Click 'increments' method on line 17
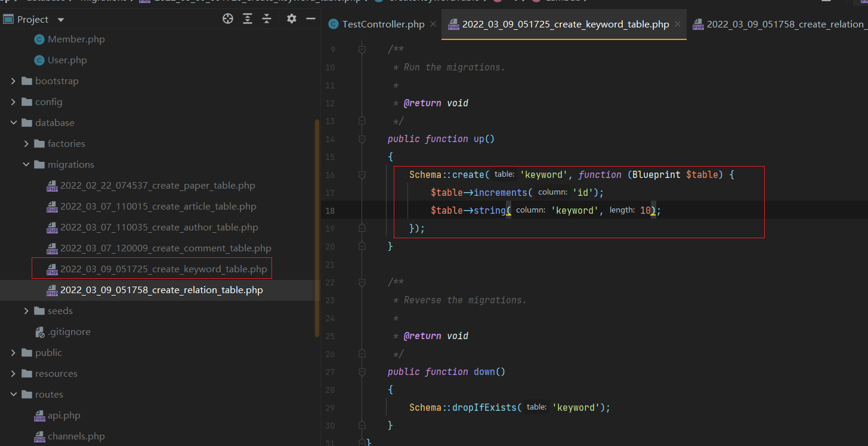868x446 pixels. [501, 193]
